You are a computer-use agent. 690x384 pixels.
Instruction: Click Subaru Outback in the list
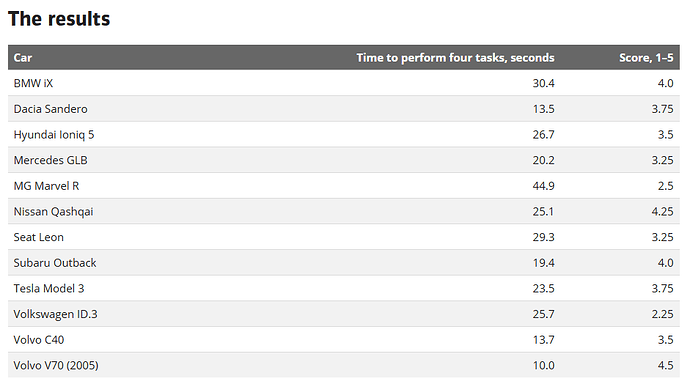pos(55,263)
